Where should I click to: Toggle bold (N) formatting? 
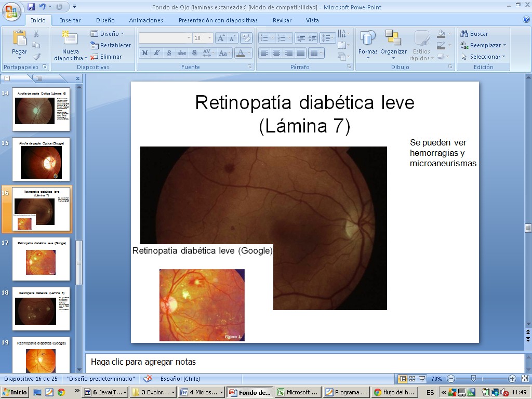tap(144, 53)
